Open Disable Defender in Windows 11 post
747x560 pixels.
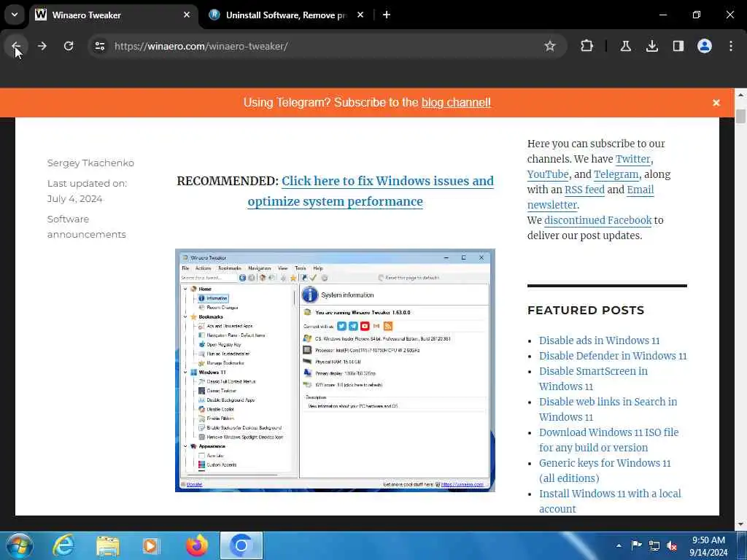613,356
